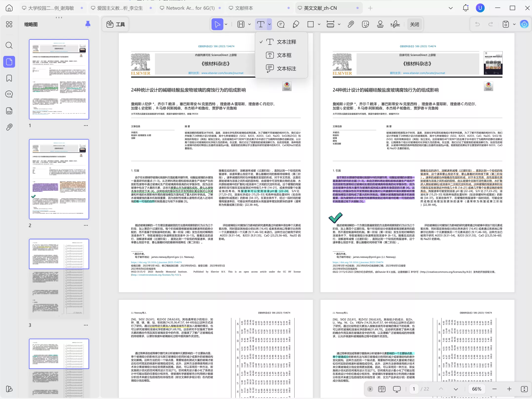532x399 pixels.
Task: Click the 关闭 button in toolbar
Action: pos(414,24)
